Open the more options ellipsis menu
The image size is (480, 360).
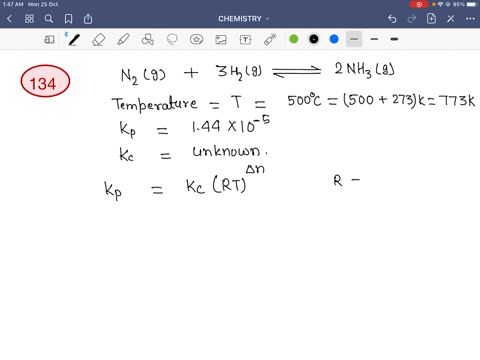pyautogui.click(x=470, y=19)
